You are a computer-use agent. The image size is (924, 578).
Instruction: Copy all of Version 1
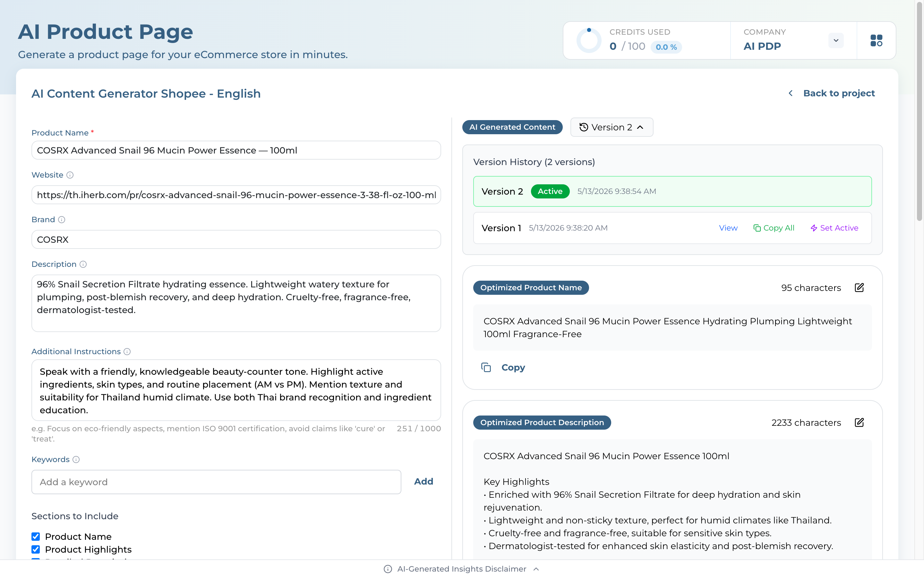click(774, 228)
